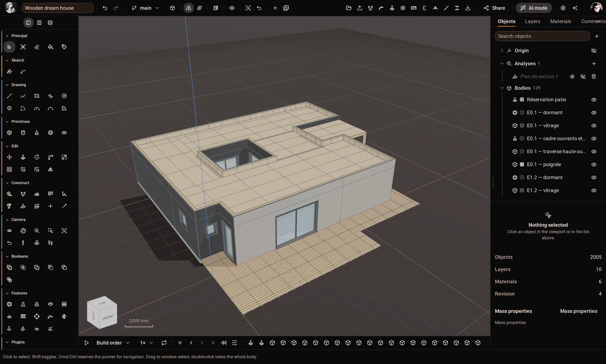Click the Share button
The height and width of the screenshot is (364, 606).
click(494, 8)
